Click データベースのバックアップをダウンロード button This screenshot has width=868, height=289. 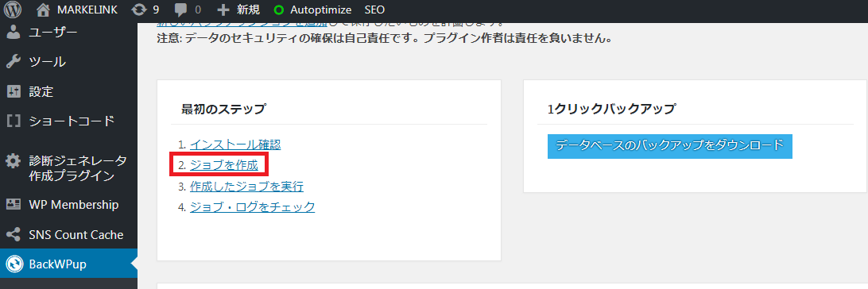coord(670,146)
